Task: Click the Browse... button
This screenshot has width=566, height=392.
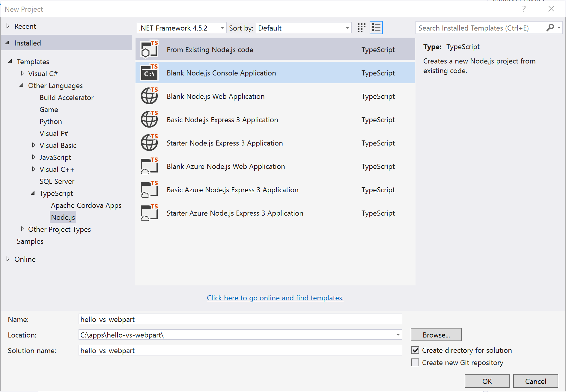Action: [436, 335]
